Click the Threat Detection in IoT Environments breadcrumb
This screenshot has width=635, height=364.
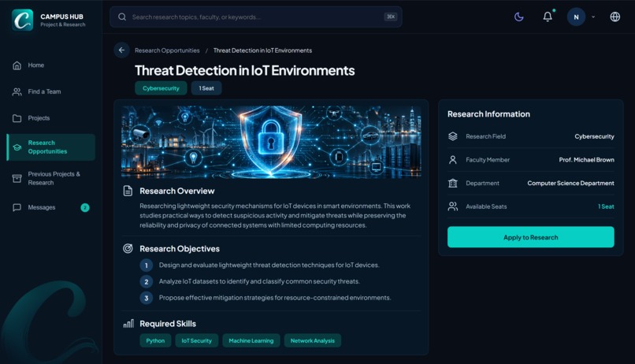click(262, 50)
